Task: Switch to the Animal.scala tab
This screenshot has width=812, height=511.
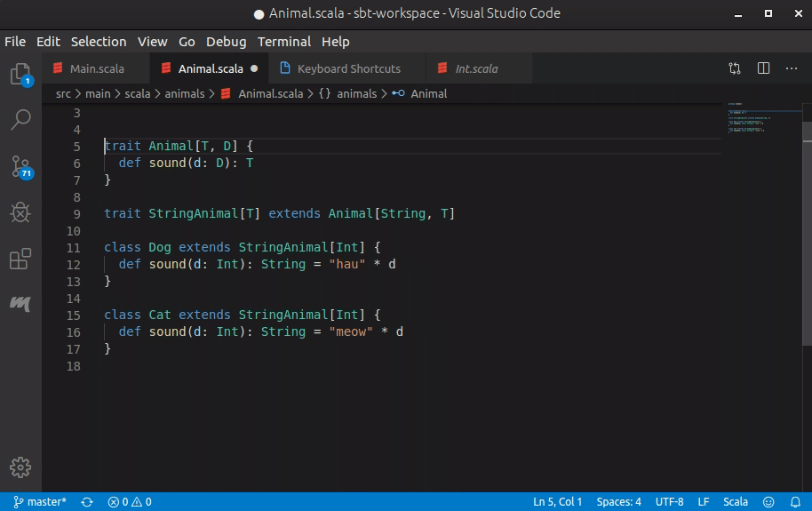Action: coord(209,68)
